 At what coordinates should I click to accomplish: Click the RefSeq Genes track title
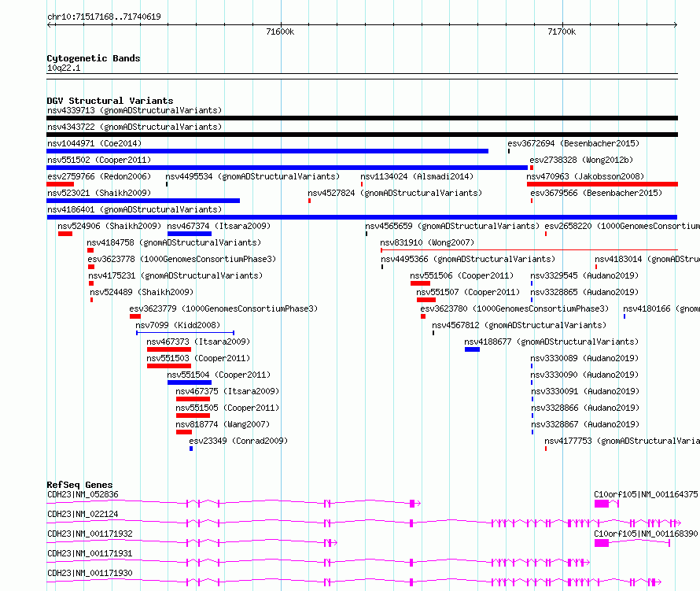[79, 485]
